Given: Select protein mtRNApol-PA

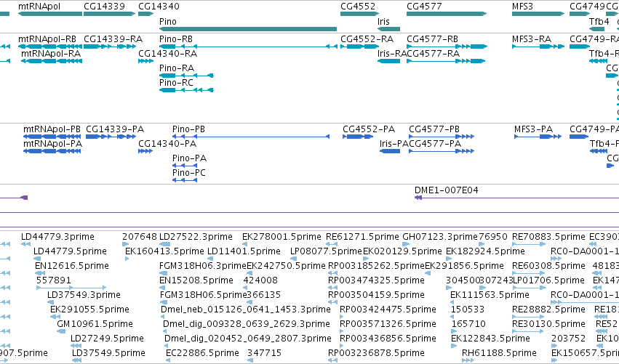Looking at the screenshot, I should [52, 144].
